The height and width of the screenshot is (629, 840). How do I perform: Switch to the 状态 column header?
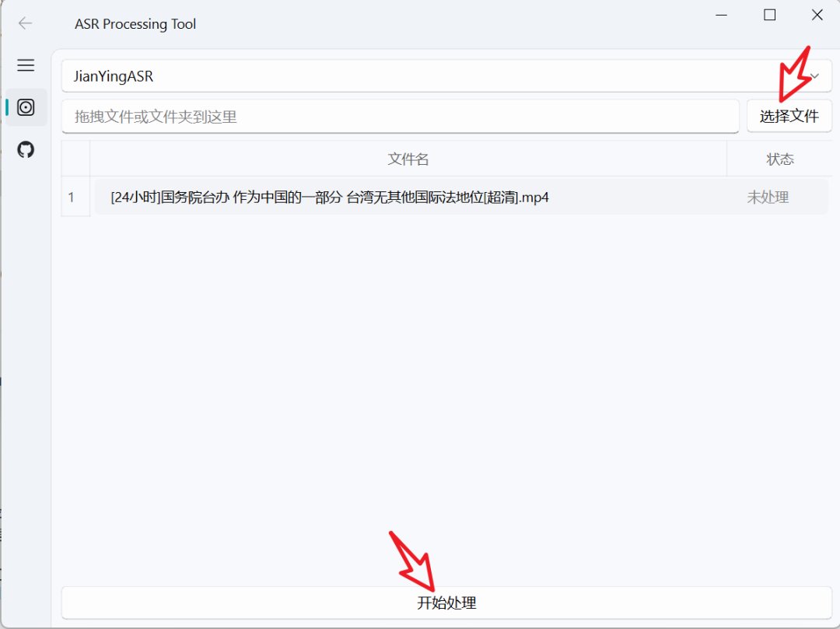pos(780,159)
